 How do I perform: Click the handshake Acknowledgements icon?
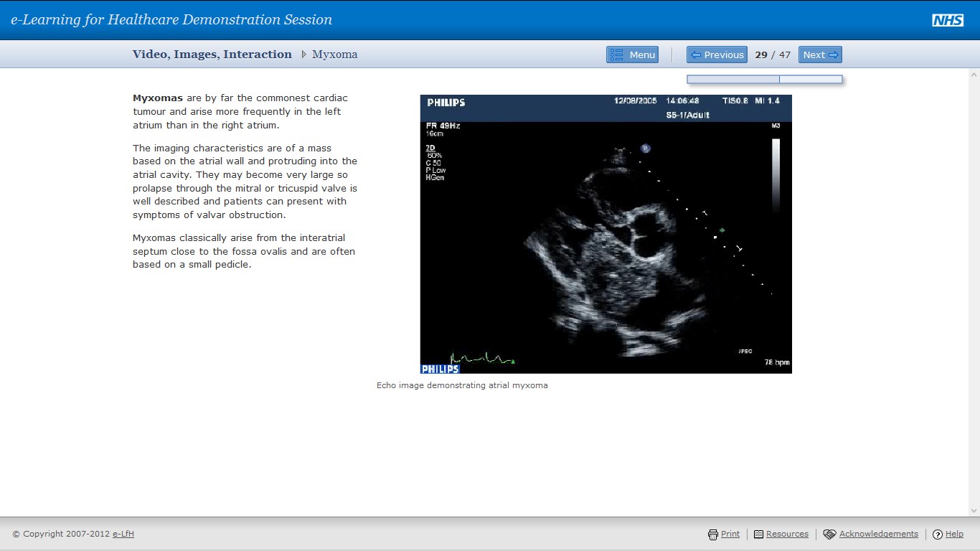pyautogui.click(x=829, y=534)
